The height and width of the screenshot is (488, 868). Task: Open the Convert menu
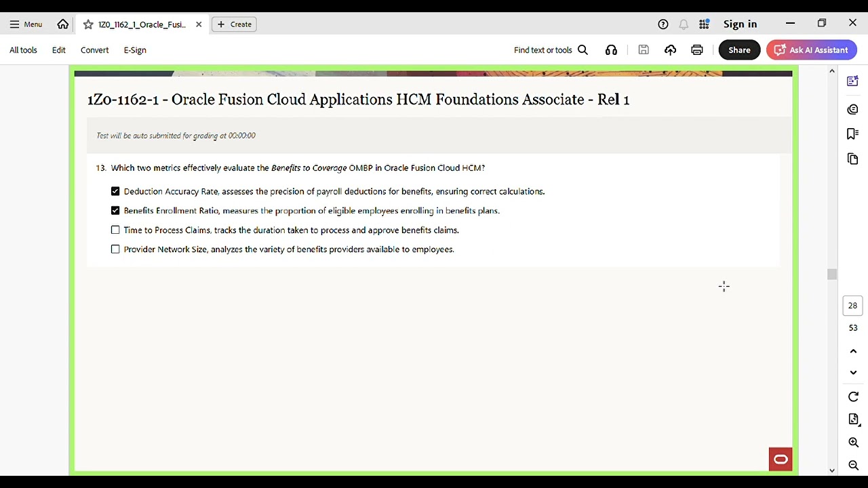(x=94, y=50)
